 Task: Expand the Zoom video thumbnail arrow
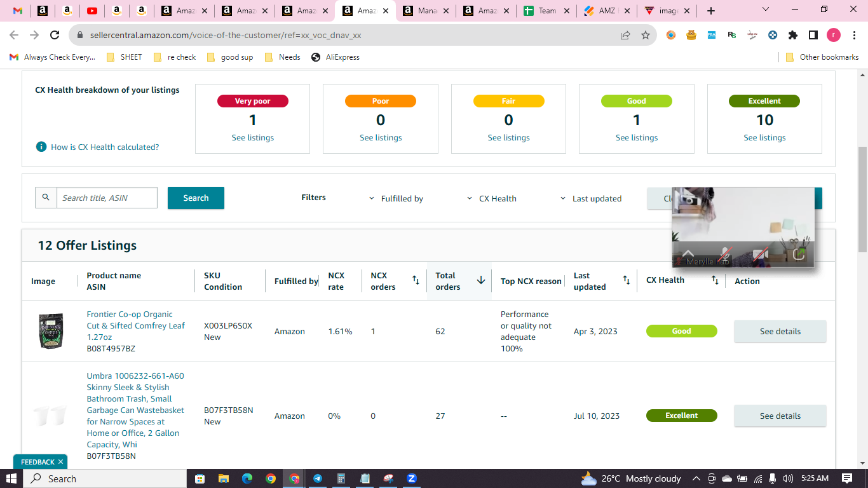pyautogui.click(x=688, y=254)
